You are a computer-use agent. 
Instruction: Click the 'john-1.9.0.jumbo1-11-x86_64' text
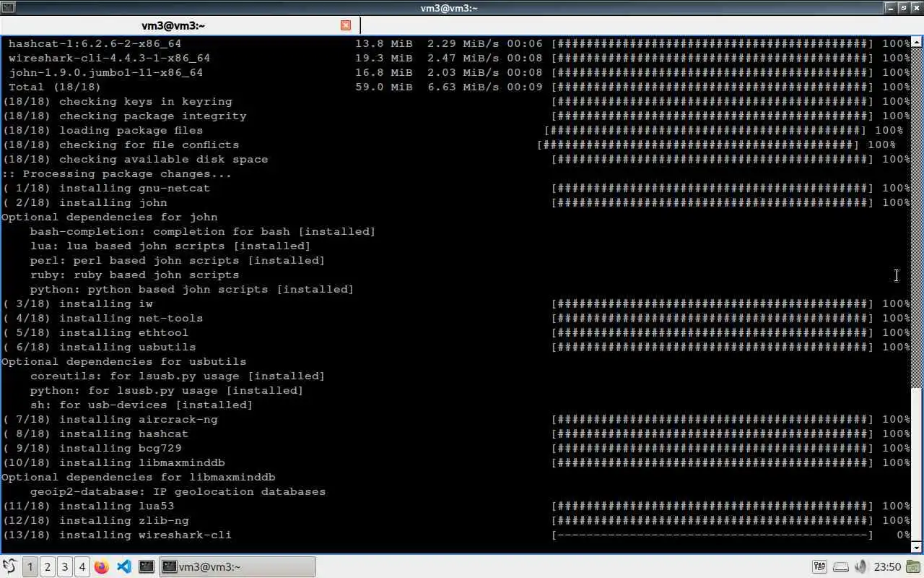(x=105, y=72)
